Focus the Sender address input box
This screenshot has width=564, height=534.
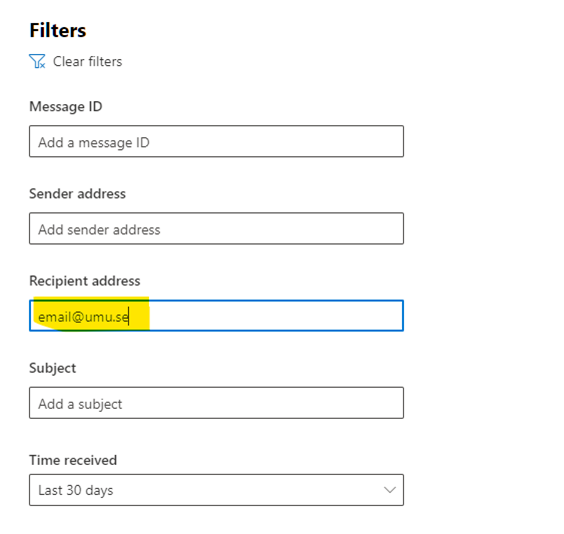point(216,228)
